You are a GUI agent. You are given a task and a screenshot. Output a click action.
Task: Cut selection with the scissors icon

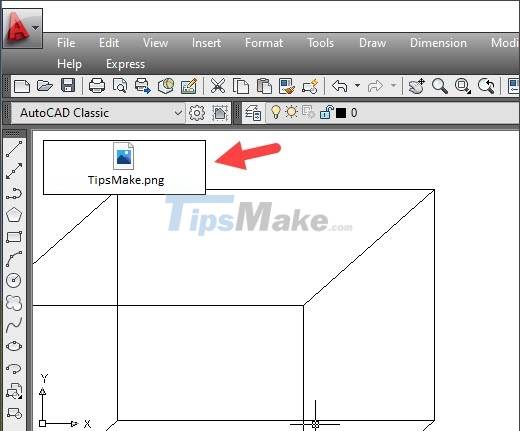(x=218, y=86)
